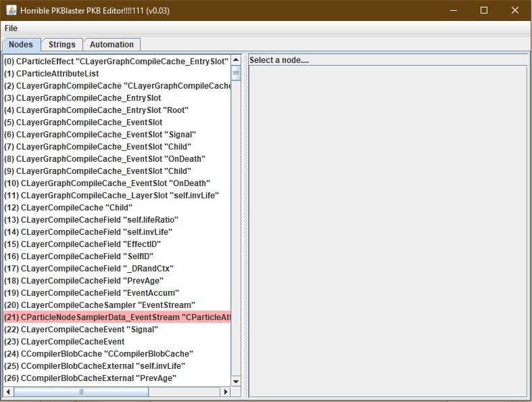Select node (17) field "_DRandCtx"
This screenshot has width=532, height=402.
click(117, 269)
